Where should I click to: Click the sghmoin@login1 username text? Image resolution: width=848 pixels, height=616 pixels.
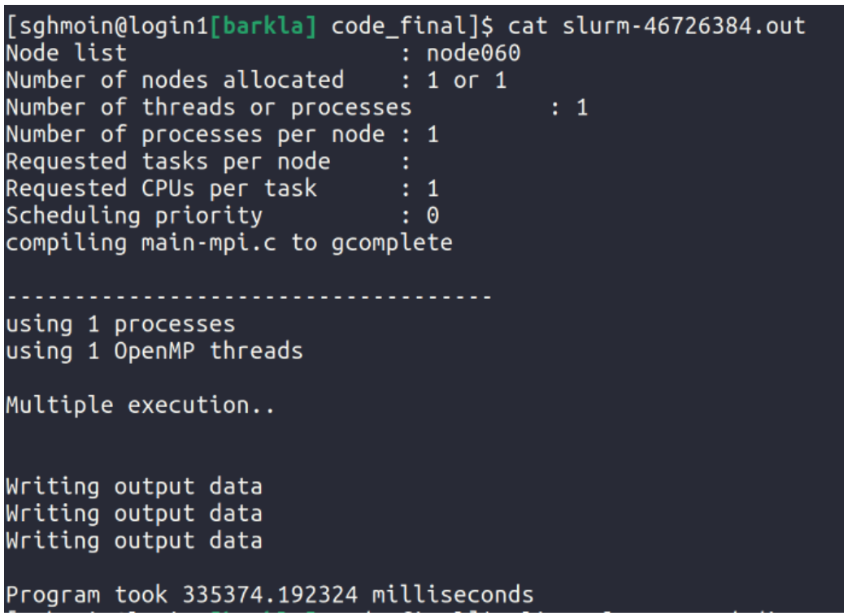(x=106, y=27)
